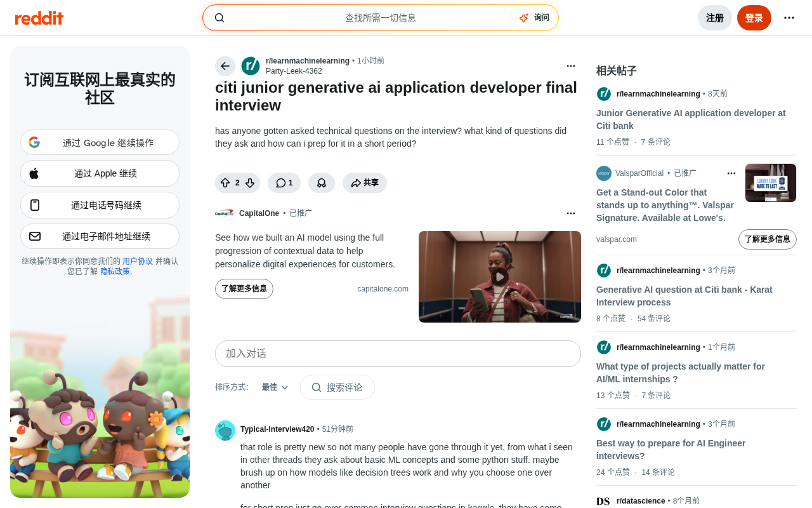Expand the 最佳 sort order dropdown

tap(275, 387)
